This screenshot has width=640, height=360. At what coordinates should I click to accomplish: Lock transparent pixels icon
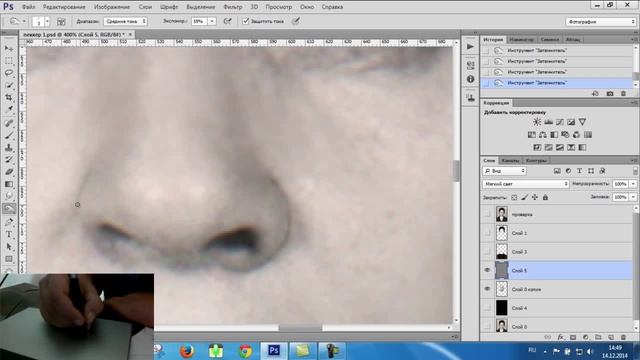(514, 198)
